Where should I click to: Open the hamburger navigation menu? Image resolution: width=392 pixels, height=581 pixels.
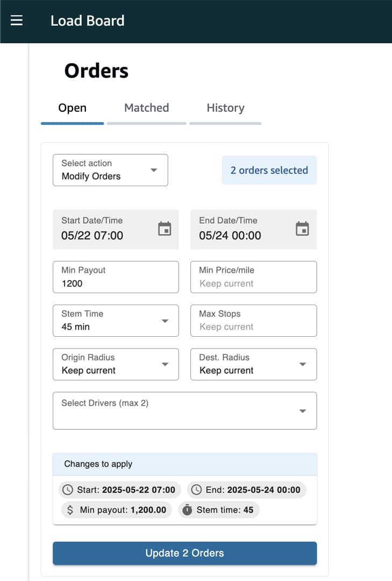tap(17, 20)
